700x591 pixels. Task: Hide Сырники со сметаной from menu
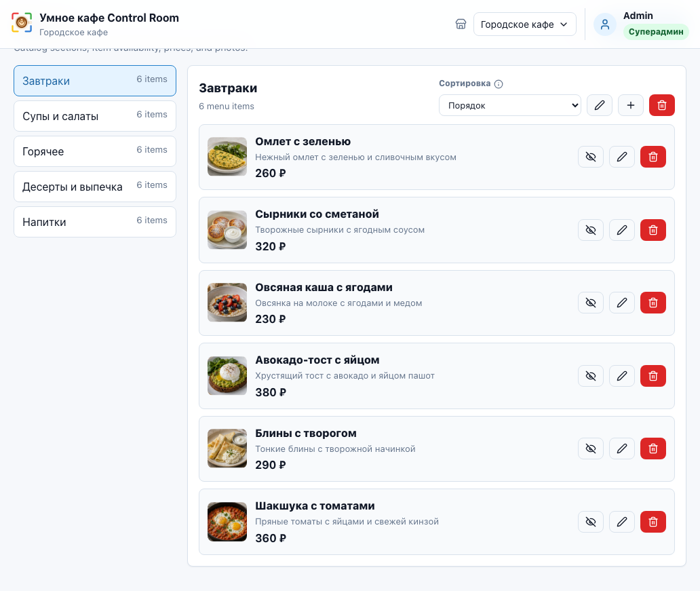point(591,230)
